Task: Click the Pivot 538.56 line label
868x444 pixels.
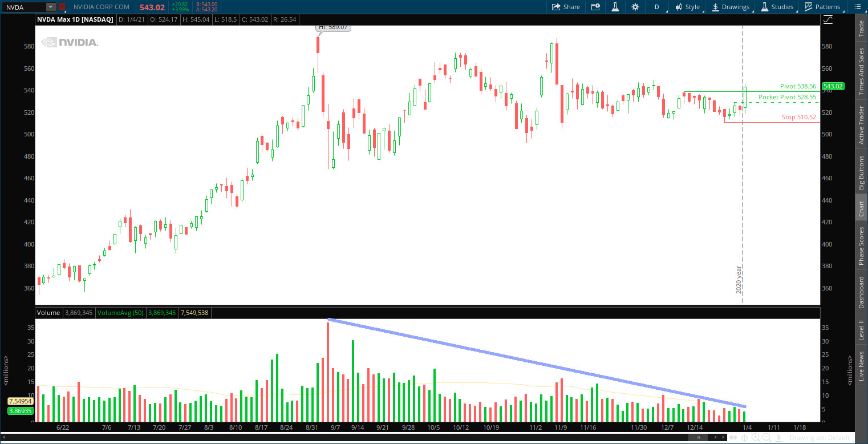Action: tap(798, 86)
